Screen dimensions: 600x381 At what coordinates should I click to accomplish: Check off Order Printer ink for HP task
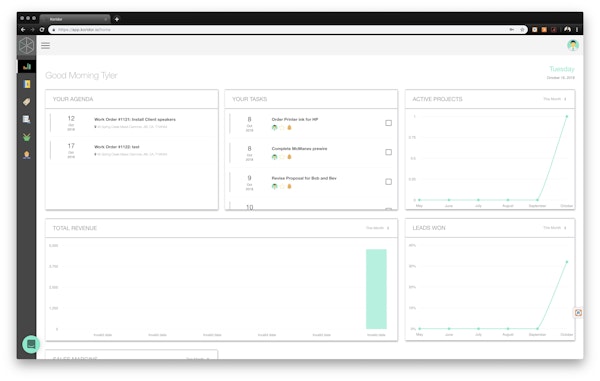[x=388, y=123]
